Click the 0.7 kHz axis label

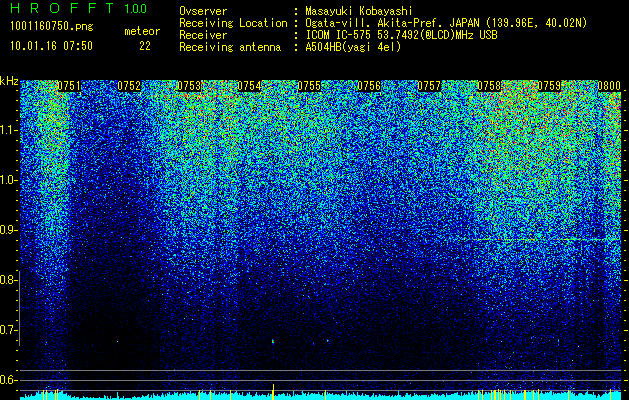[x=8, y=330]
